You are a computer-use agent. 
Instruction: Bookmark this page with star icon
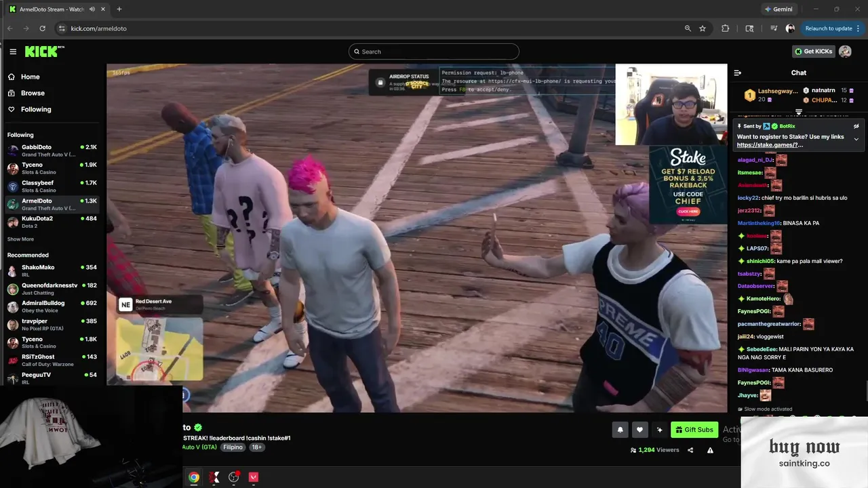pos(703,28)
